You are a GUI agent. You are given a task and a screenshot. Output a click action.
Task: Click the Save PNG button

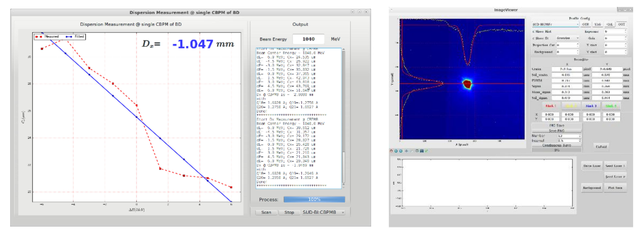557,131
